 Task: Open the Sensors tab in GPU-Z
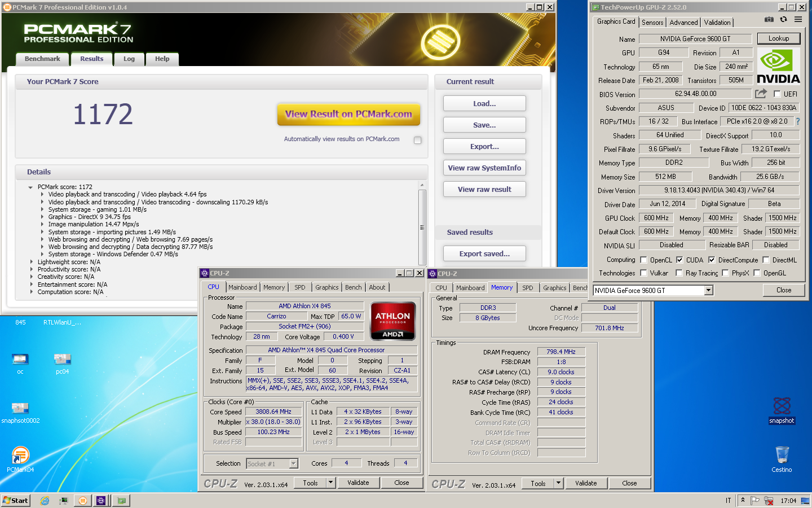pyautogui.click(x=652, y=23)
